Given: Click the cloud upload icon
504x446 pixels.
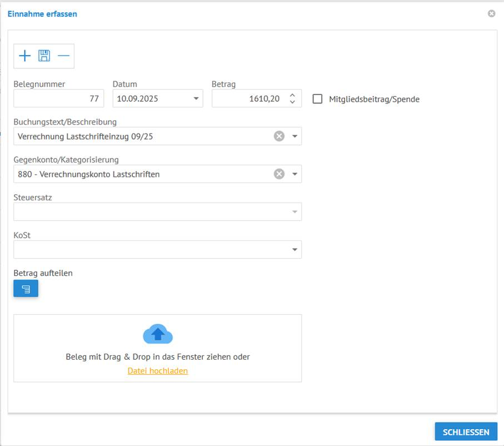Looking at the screenshot, I should click(x=158, y=334).
